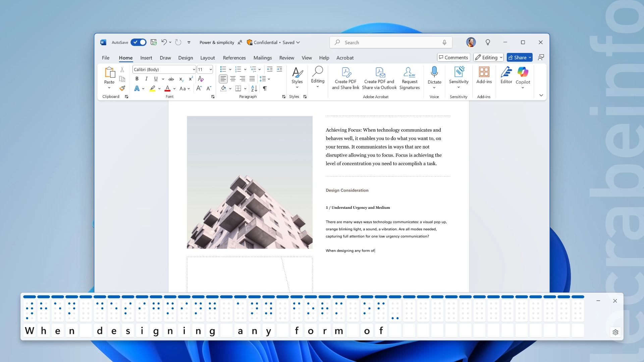The height and width of the screenshot is (362, 644).
Task: Click the Cut scissors icon
Action: (122, 69)
